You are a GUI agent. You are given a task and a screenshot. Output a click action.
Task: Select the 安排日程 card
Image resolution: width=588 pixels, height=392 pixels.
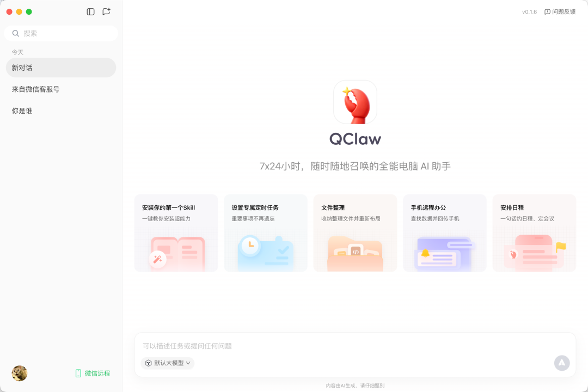[x=535, y=233]
